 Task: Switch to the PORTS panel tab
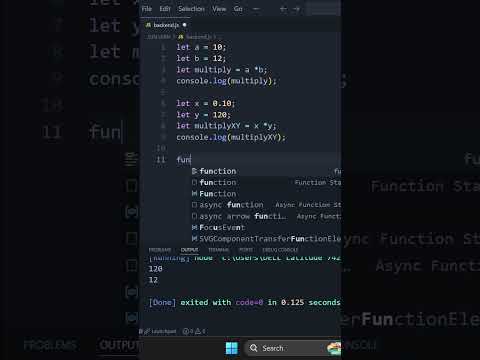click(246, 250)
